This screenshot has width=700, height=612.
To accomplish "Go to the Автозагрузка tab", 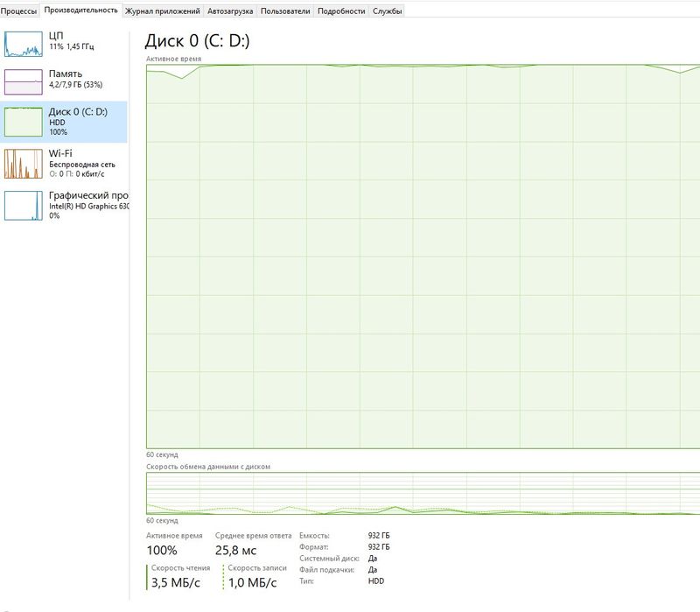I will pos(230,11).
